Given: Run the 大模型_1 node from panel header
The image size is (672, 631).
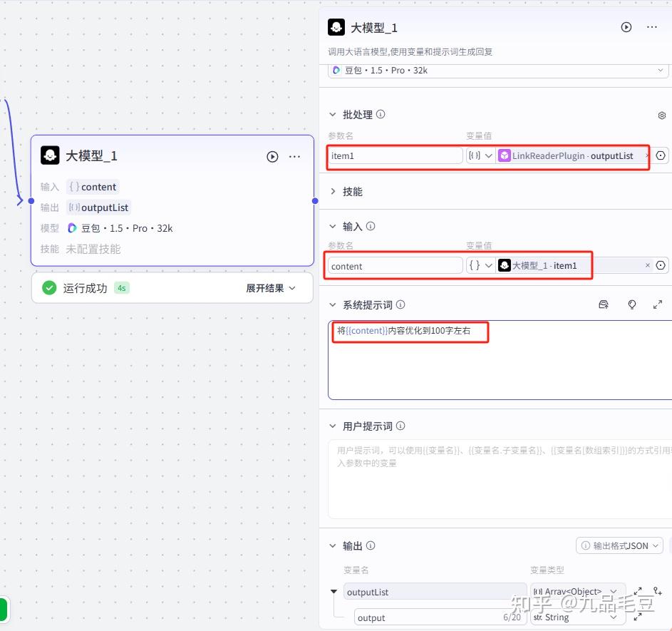Looking at the screenshot, I should (626, 27).
